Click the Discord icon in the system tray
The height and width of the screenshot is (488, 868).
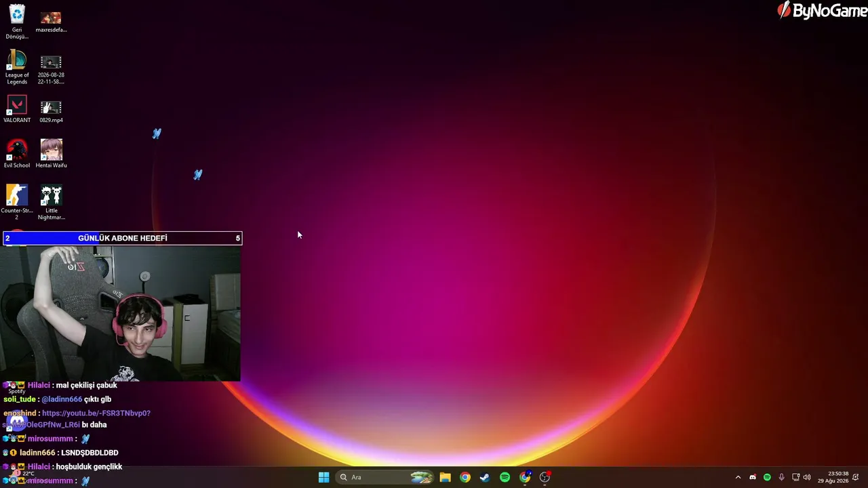[x=753, y=477]
